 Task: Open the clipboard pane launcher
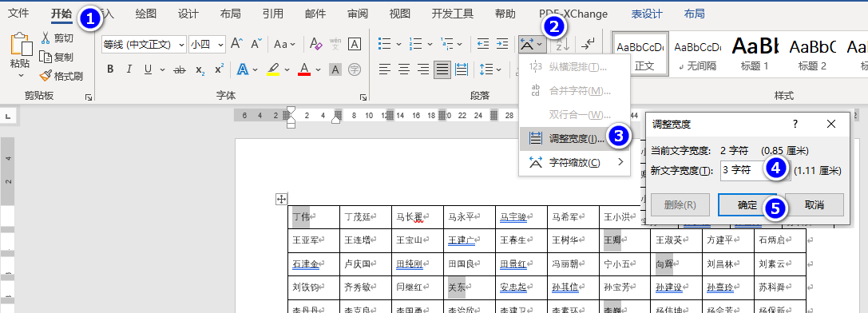click(x=89, y=97)
